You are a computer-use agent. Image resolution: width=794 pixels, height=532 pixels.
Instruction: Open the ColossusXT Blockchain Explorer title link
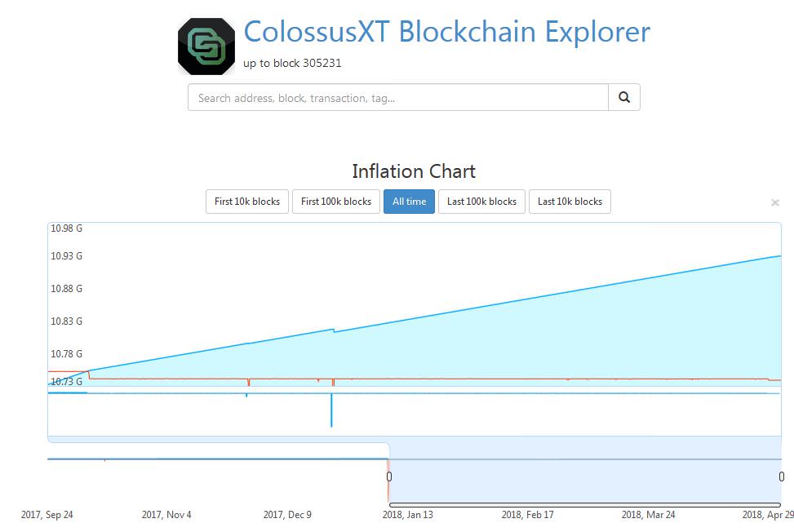click(x=446, y=31)
